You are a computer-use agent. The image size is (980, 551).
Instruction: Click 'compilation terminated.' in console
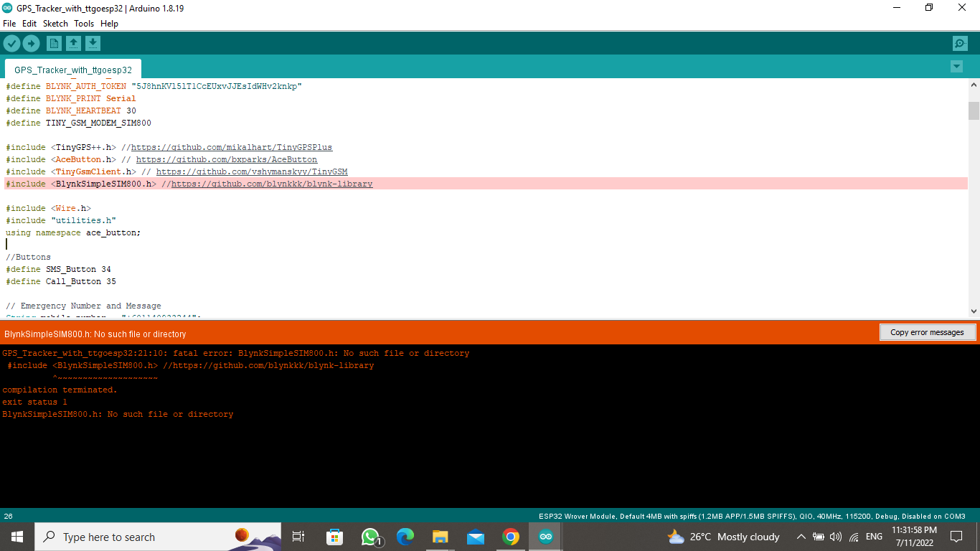pos(60,390)
